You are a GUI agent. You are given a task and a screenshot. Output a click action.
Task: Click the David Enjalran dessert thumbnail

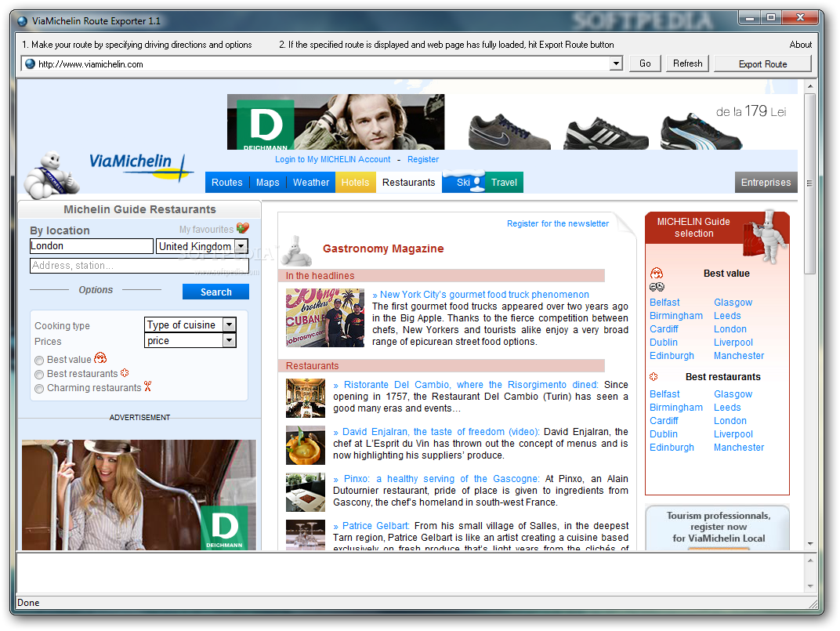pyautogui.click(x=306, y=445)
